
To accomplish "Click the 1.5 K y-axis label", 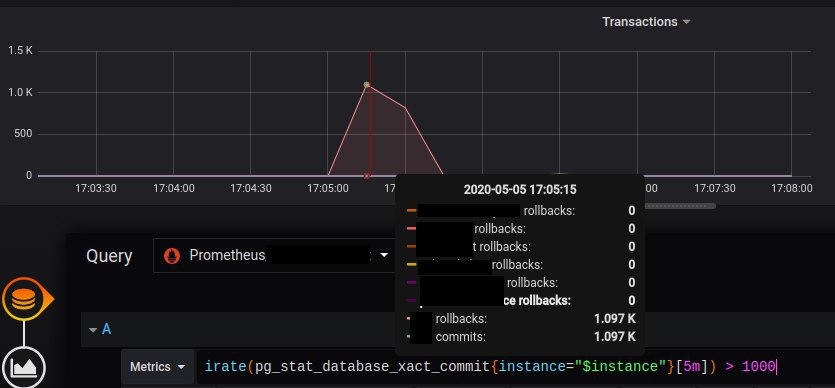I will pyautogui.click(x=20, y=51).
